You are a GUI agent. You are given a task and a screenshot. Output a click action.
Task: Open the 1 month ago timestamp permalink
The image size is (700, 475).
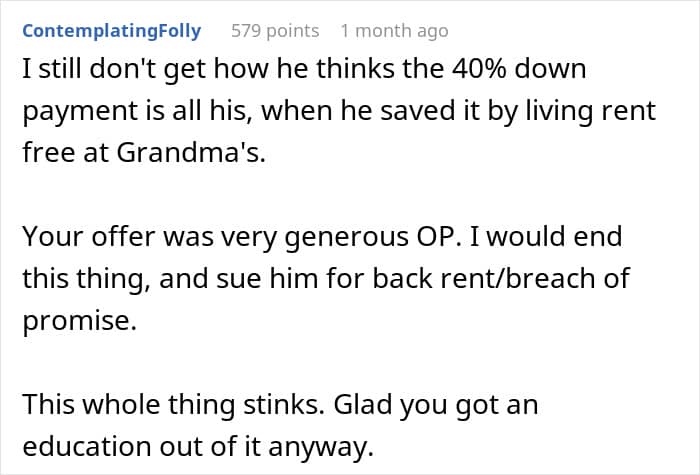click(395, 31)
